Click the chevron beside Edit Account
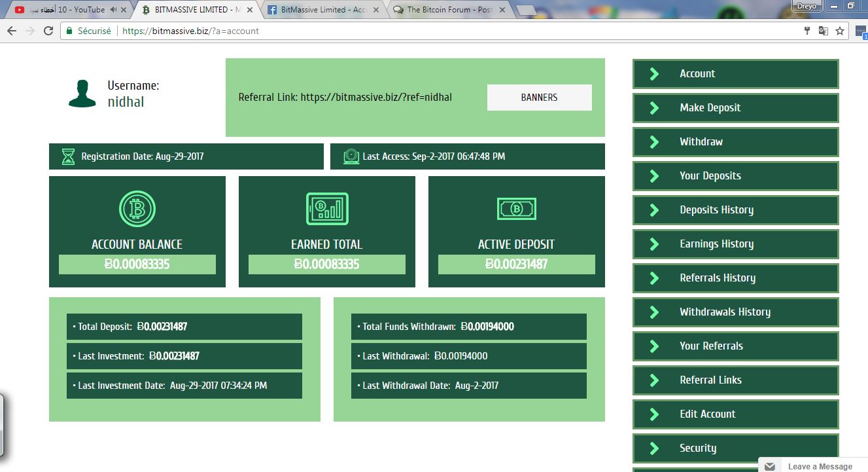 654,414
